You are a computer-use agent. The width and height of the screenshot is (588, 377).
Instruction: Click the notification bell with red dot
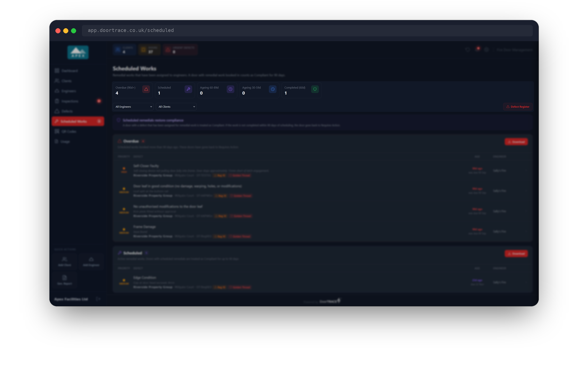tap(477, 49)
